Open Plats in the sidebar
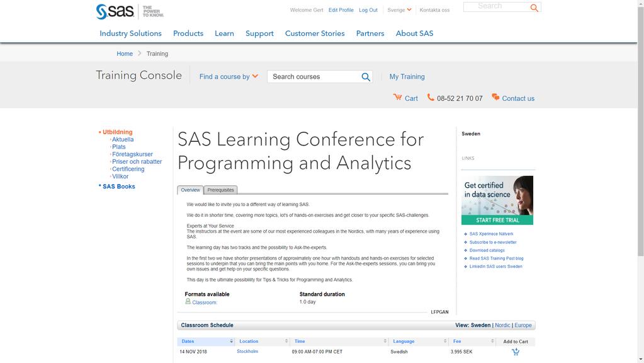This screenshot has height=363, width=644. pyautogui.click(x=119, y=147)
